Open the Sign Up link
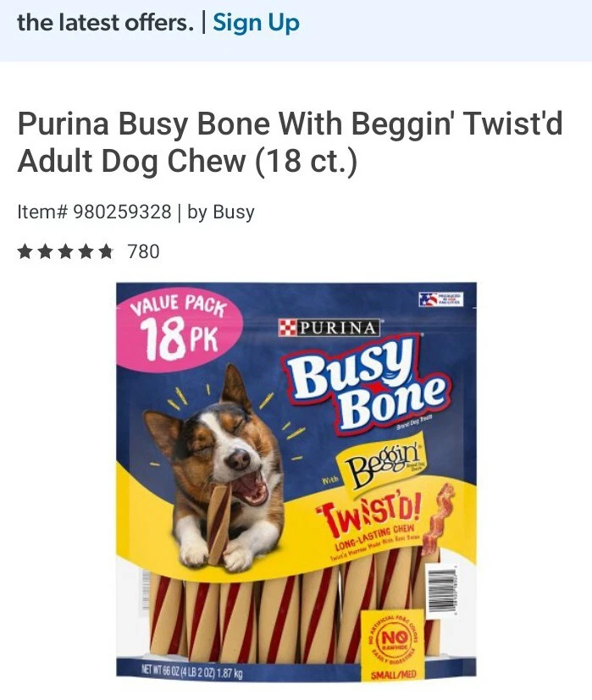 click(x=256, y=22)
